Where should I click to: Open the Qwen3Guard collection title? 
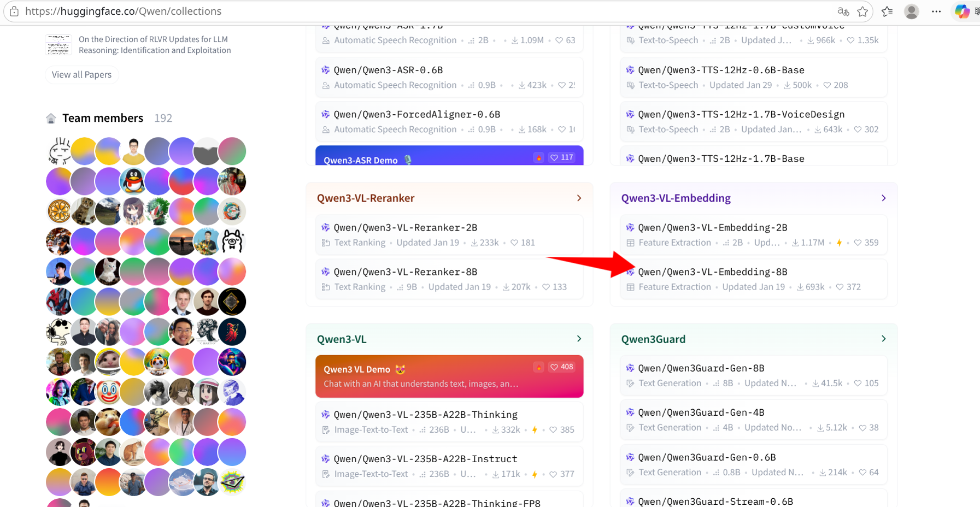coord(653,339)
